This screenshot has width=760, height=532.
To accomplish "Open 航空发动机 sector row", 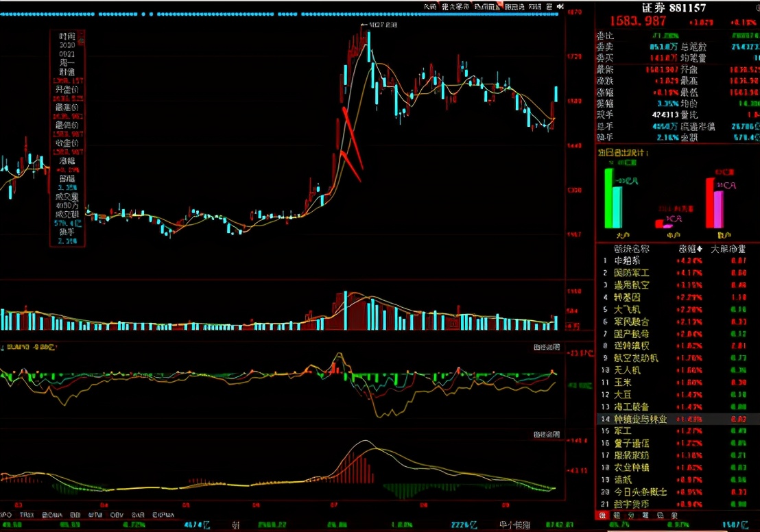I will click(678, 358).
